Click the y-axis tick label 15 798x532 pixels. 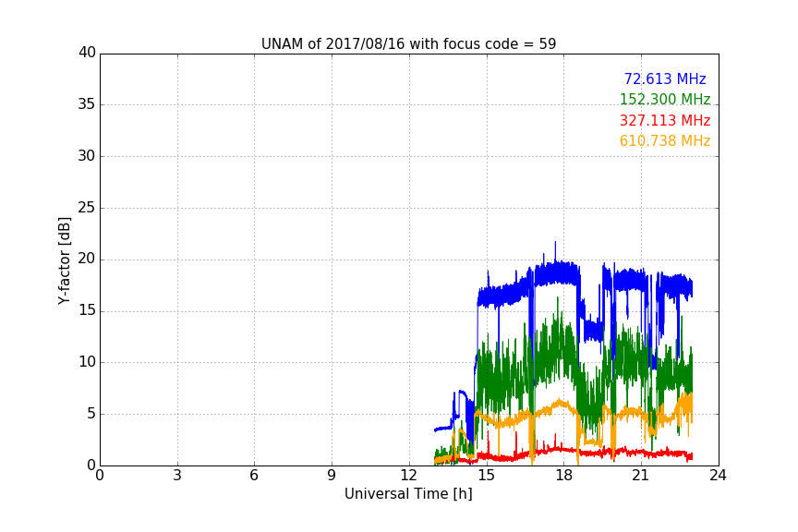(87, 310)
